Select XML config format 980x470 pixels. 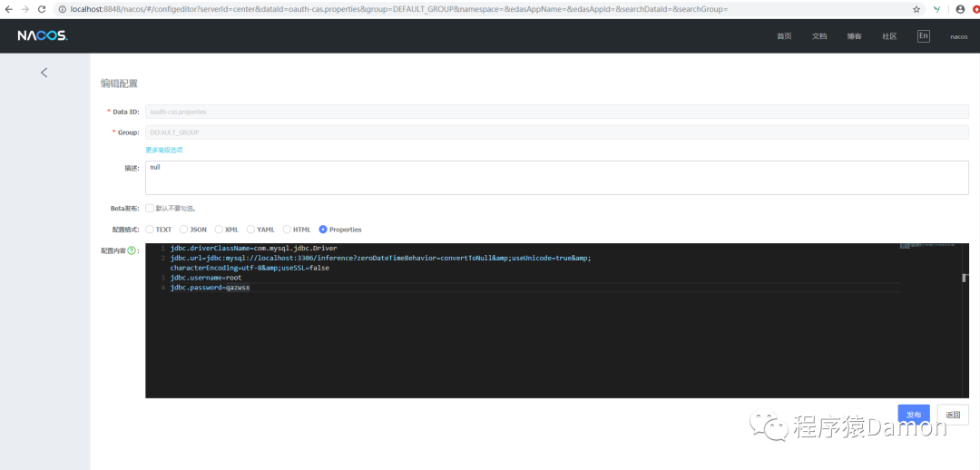pyautogui.click(x=219, y=230)
